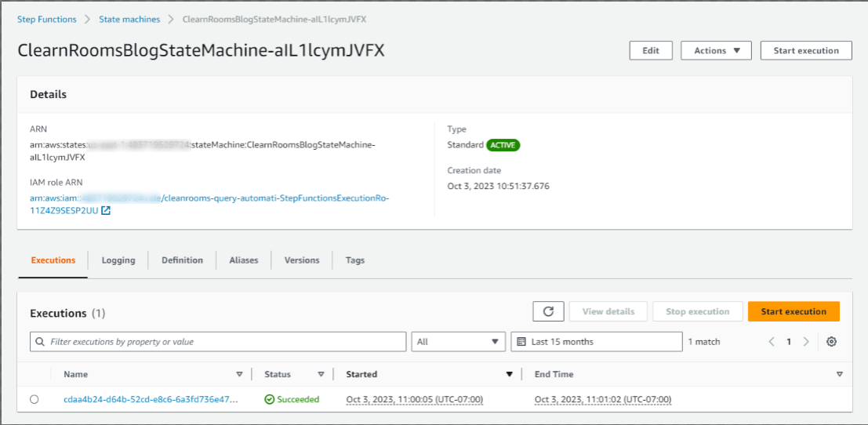
Task: Click external link icon beside IAM role ARN
Action: coord(106,210)
